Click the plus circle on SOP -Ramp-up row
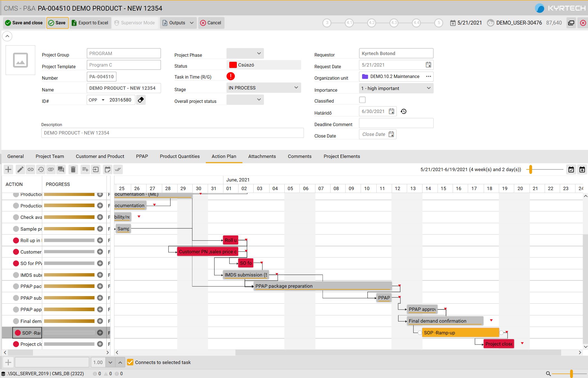Screen dimensions: 588x378 click(100, 333)
